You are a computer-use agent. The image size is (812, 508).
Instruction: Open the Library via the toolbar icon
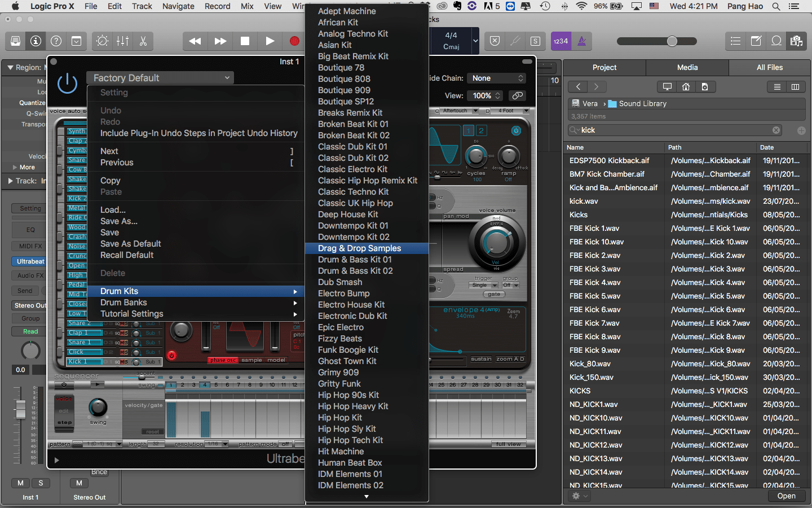coord(16,41)
